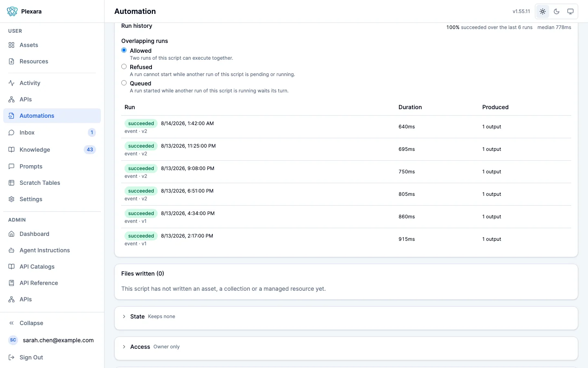Screen dimensions: 588x368
Task: Click the API Catalogs book icon
Action: click(11, 267)
